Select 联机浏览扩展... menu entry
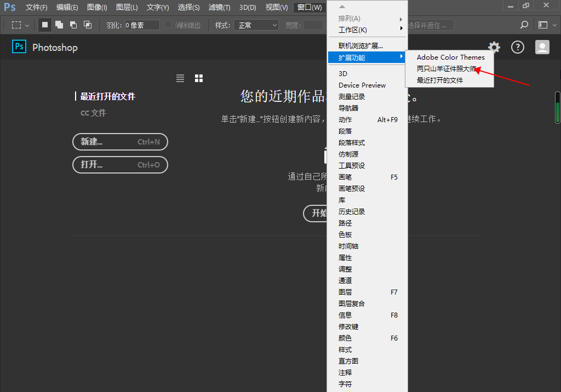 [367, 46]
